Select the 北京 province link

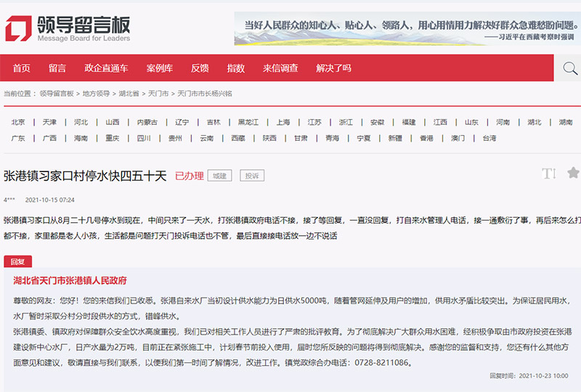pyautogui.click(x=18, y=122)
